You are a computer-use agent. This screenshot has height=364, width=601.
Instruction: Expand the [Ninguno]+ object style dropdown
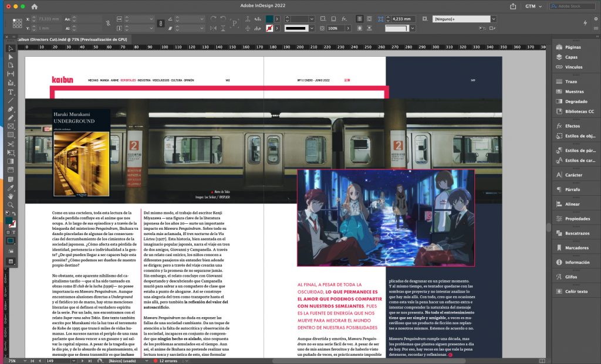494,19
